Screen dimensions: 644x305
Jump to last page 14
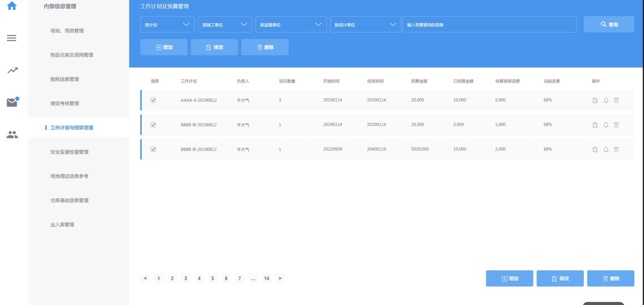coord(267,278)
